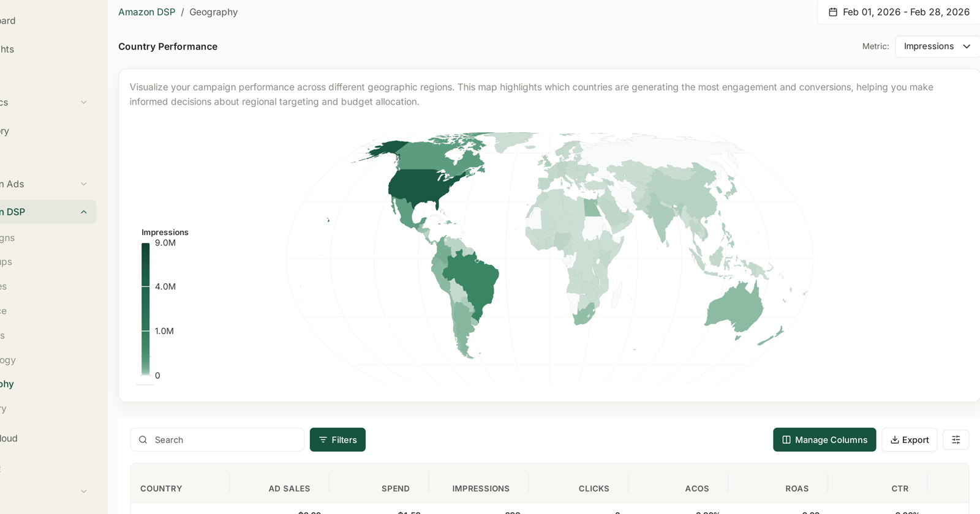Sort by the AD SALES column header
The width and height of the screenshot is (980, 514).
289,488
